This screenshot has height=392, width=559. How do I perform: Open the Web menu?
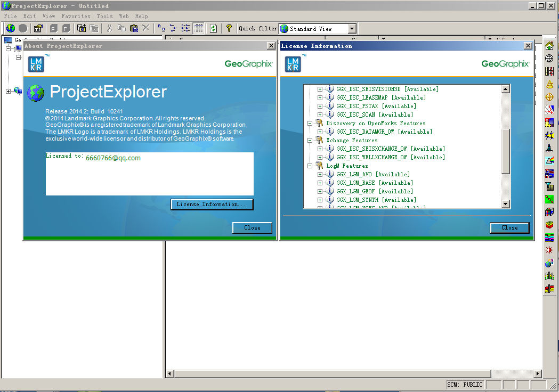[124, 16]
